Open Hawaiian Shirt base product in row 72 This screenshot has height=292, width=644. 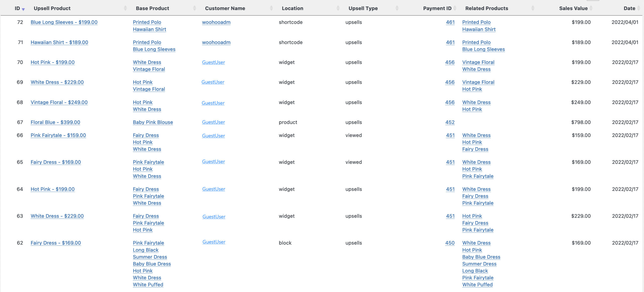149,29
